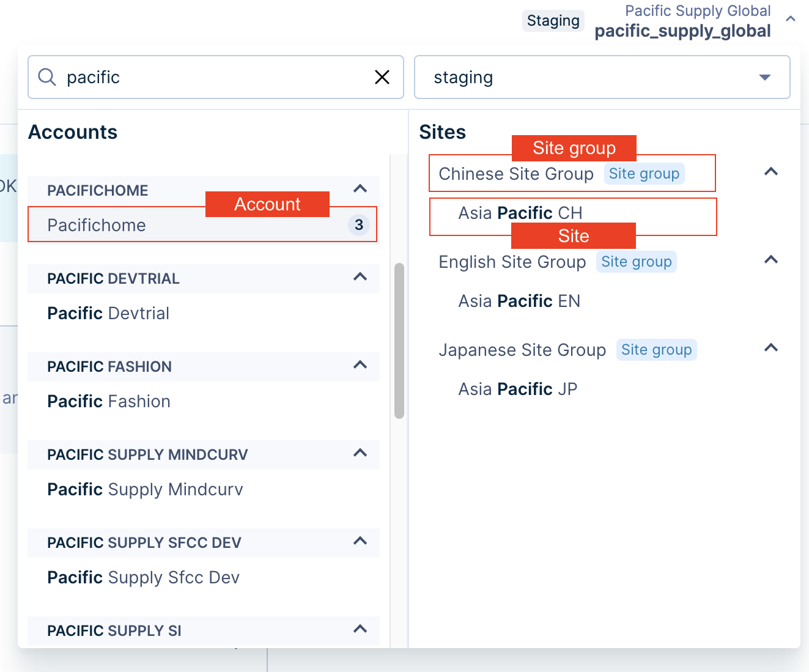Screen dimensions: 809x672
Task: Choose the Asia Pacific JP site
Action: [x=518, y=389]
